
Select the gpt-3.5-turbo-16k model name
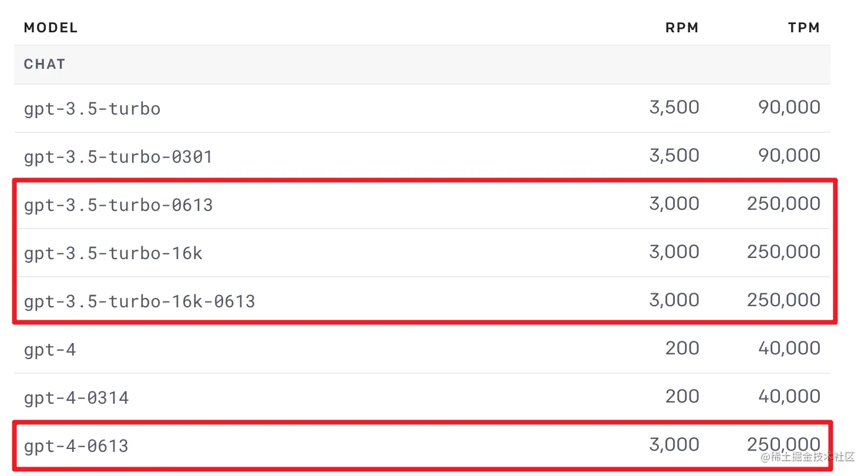click(x=113, y=253)
